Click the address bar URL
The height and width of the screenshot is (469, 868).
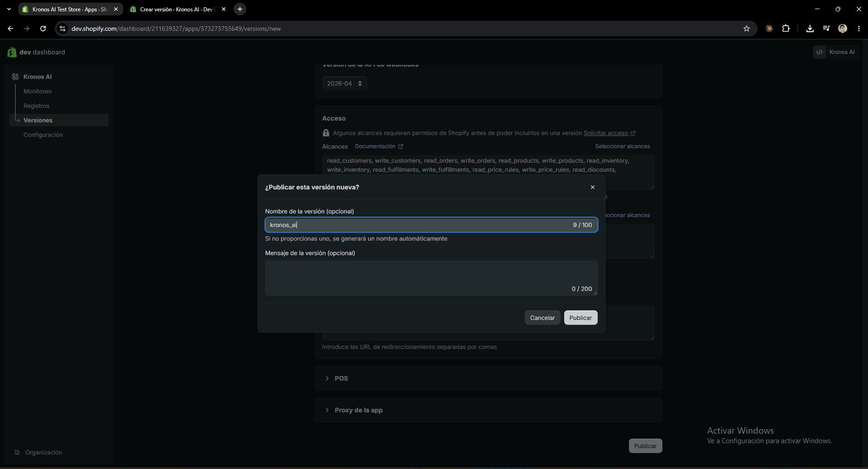(176, 29)
